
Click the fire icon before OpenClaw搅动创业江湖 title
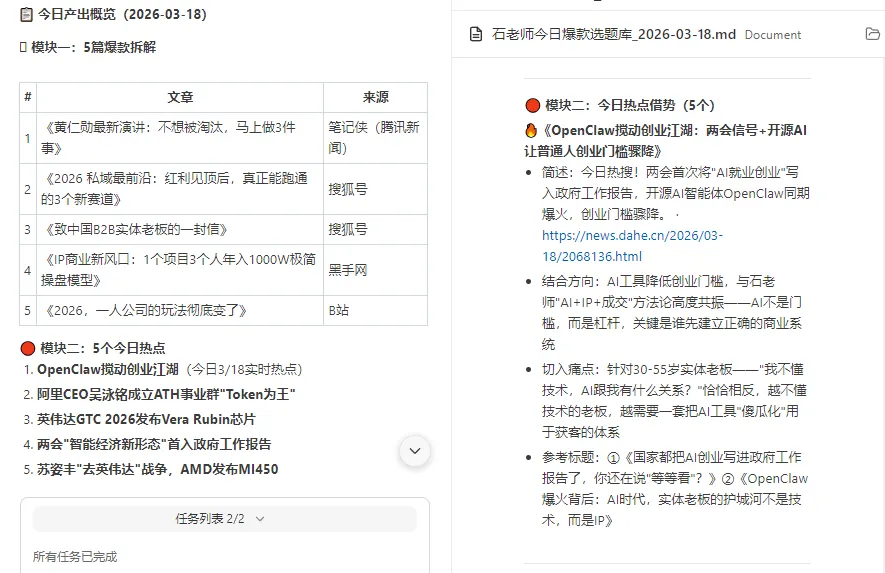[531, 130]
